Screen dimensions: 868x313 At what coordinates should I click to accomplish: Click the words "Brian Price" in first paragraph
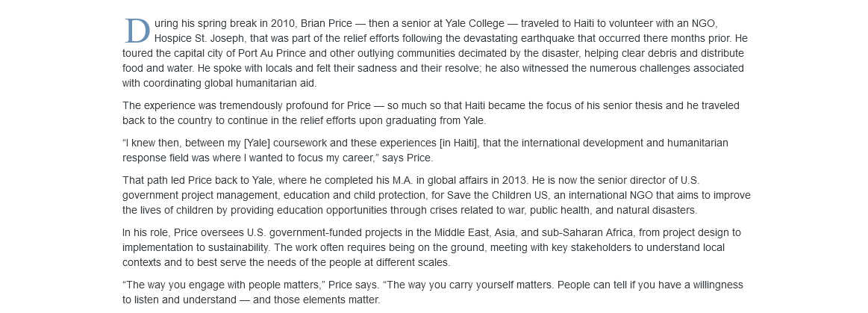click(326, 24)
